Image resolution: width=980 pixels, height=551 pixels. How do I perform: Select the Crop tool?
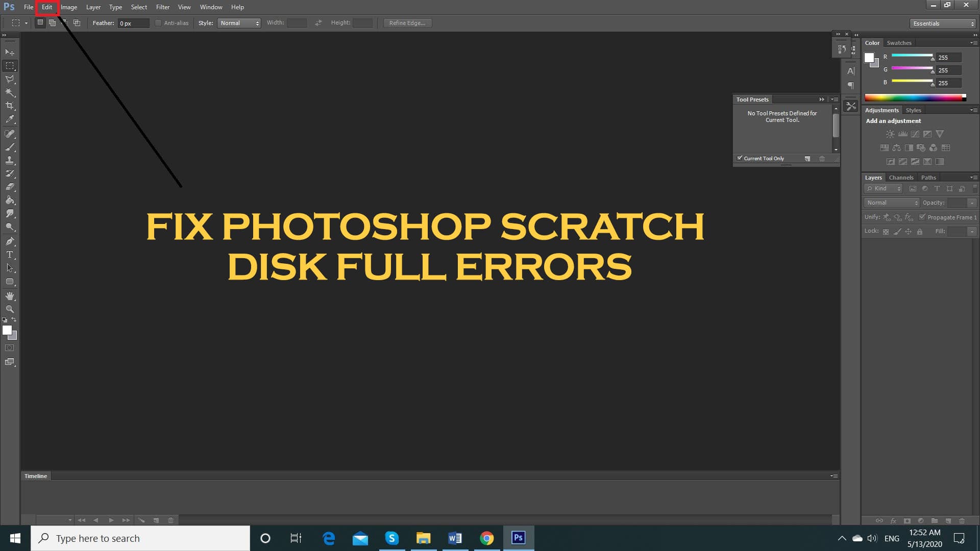point(10,106)
